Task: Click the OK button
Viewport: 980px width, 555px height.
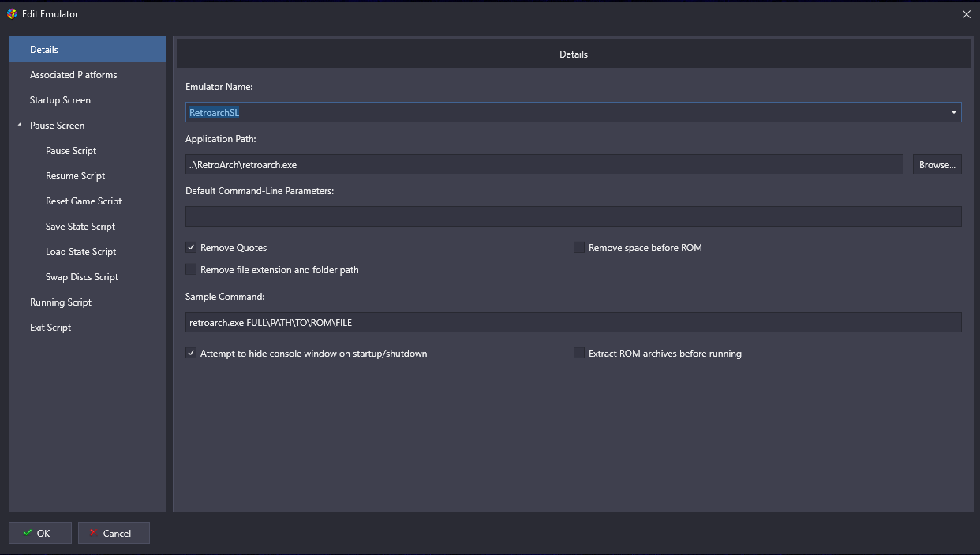Action: 40,533
